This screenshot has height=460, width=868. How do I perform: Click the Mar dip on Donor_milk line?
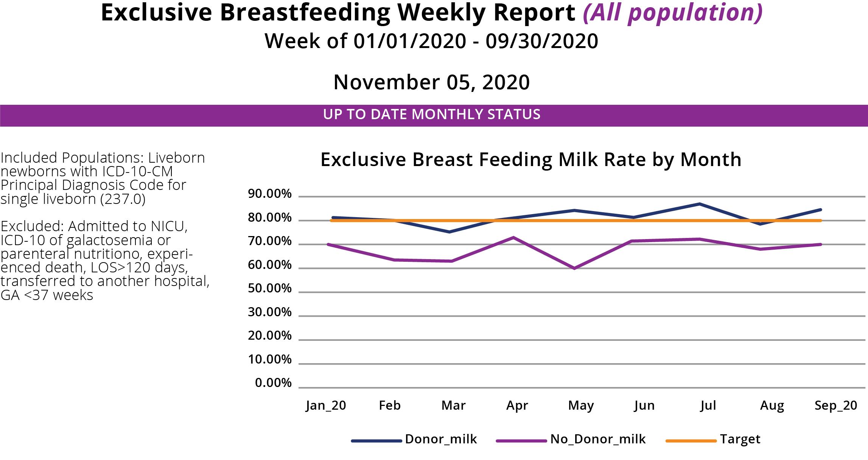point(449,232)
